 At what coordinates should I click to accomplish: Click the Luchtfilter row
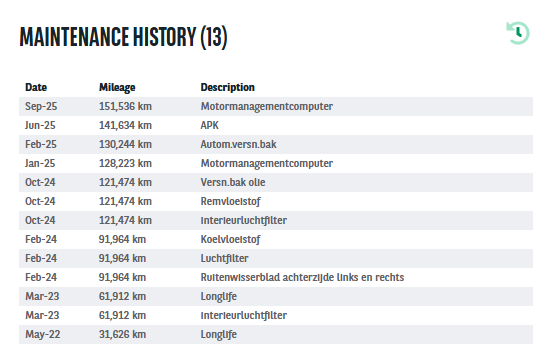(x=276, y=258)
